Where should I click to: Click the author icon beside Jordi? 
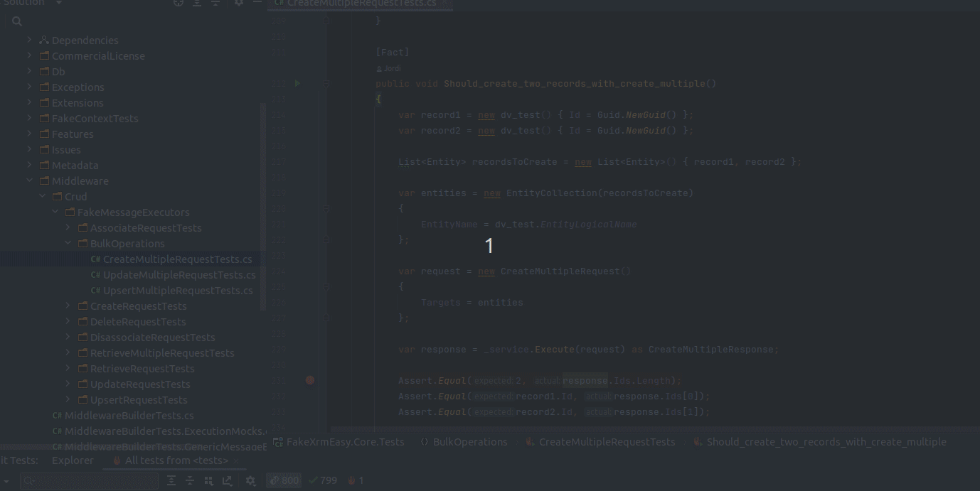379,68
